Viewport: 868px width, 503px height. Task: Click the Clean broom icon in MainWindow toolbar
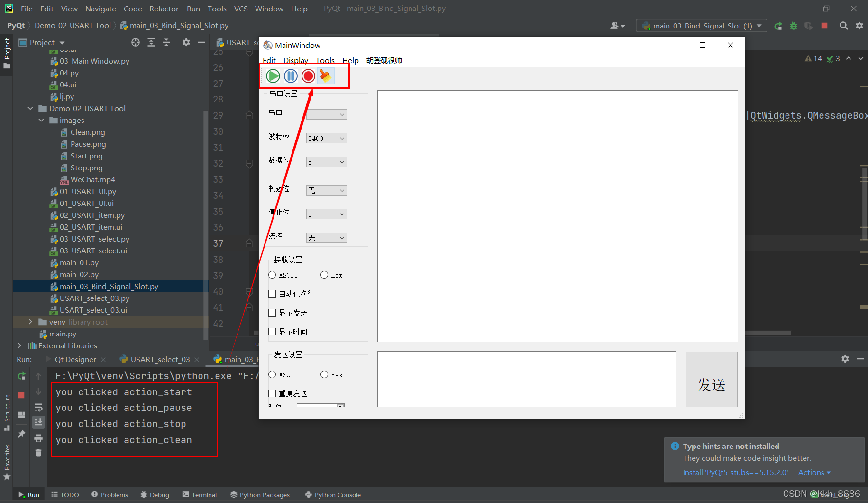[x=325, y=76]
